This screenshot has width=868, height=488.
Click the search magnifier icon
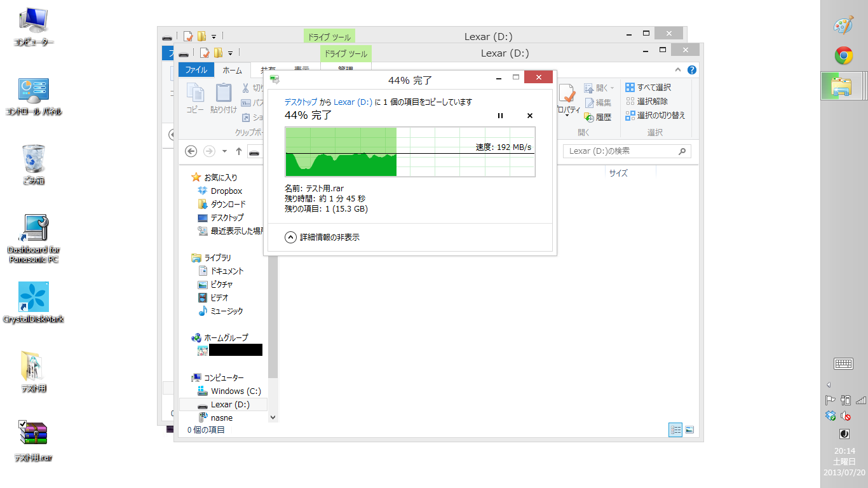click(x=683, y=151)
